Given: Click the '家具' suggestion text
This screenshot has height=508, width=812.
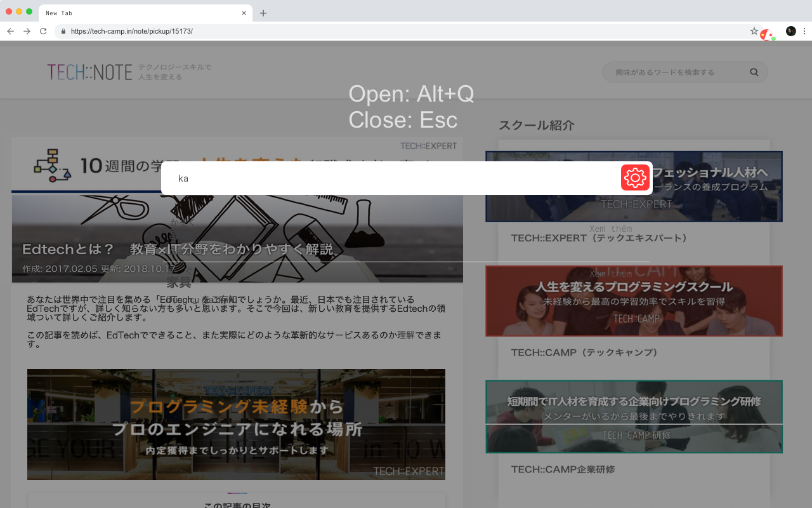Looking at the screenshot, I should [x=179, y=282].
